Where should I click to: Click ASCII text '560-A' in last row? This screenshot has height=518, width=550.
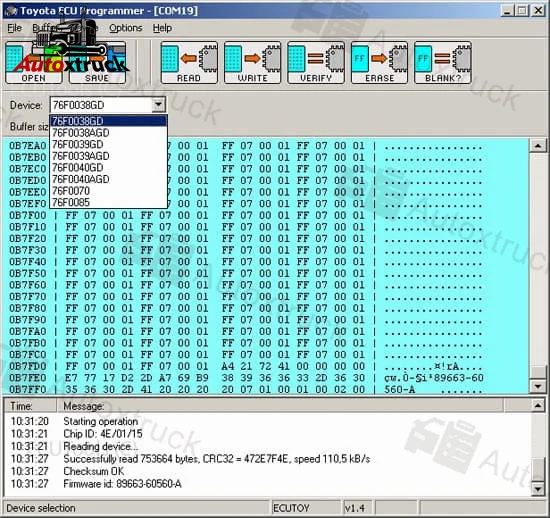[400, 390]
